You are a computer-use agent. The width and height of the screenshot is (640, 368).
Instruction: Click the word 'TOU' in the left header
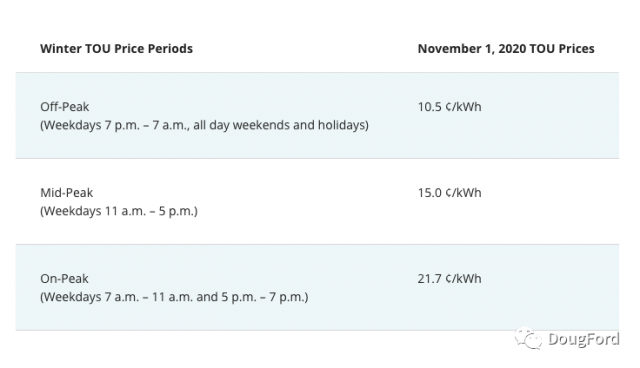tap(98, 49)
